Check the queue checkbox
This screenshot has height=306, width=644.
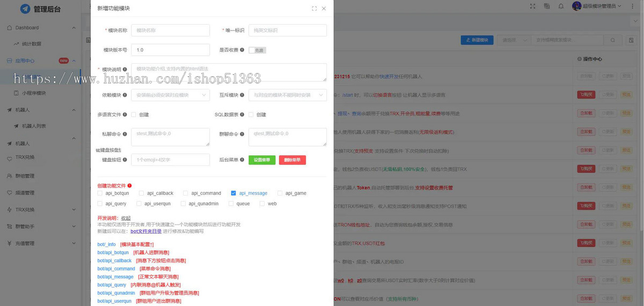tap(231, 204)
